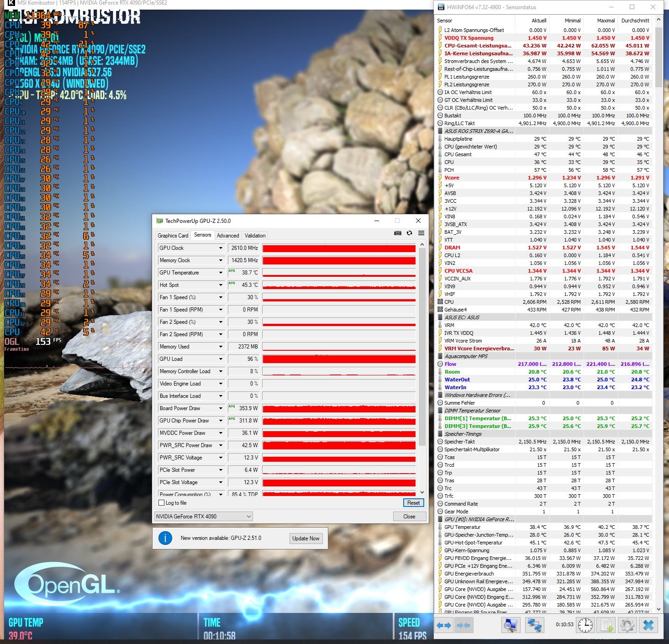Open GPU Temperature sensor dropdown
Image resolution: width=669 pixels, height=644 pixels.
[x=221, y=273]
